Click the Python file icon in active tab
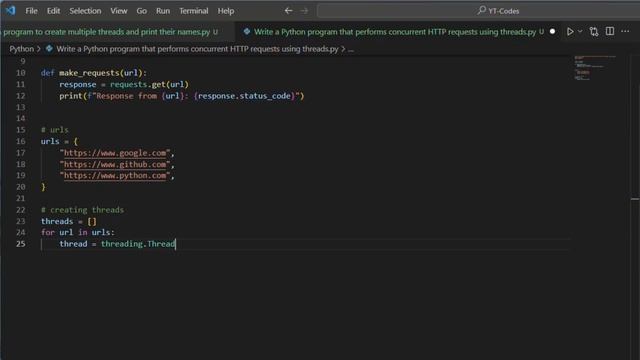Image resolution: width=640 pixels, height=360 pixels. (247, 31)
